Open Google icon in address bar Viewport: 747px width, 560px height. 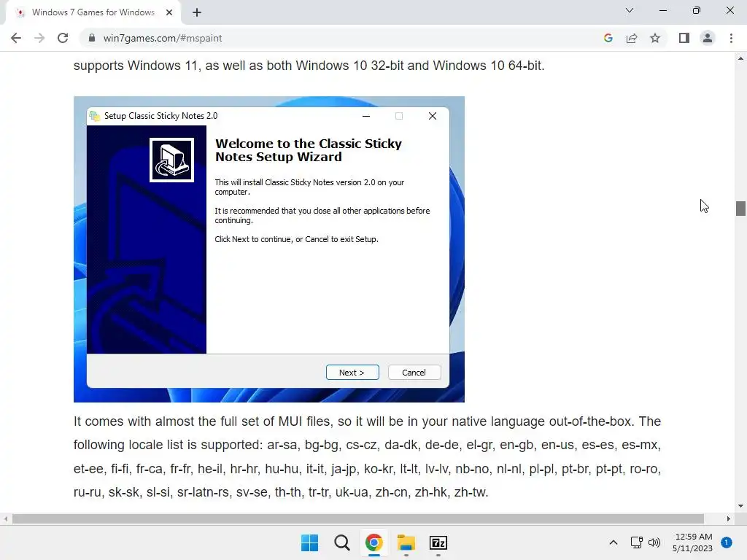click(x=608, y=38)
